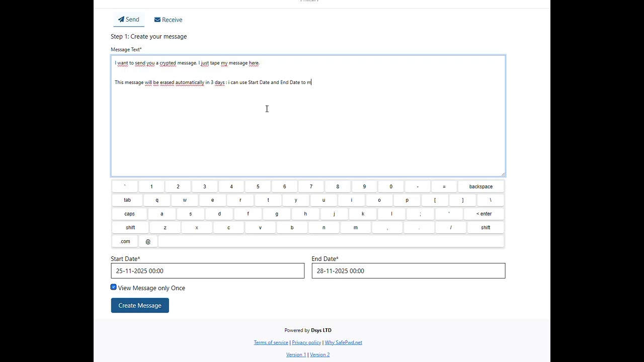The height and width of the screenshot is (362, 644).
Task: Follow the Why SafePwd.net link
Action: tap(343, 342)
